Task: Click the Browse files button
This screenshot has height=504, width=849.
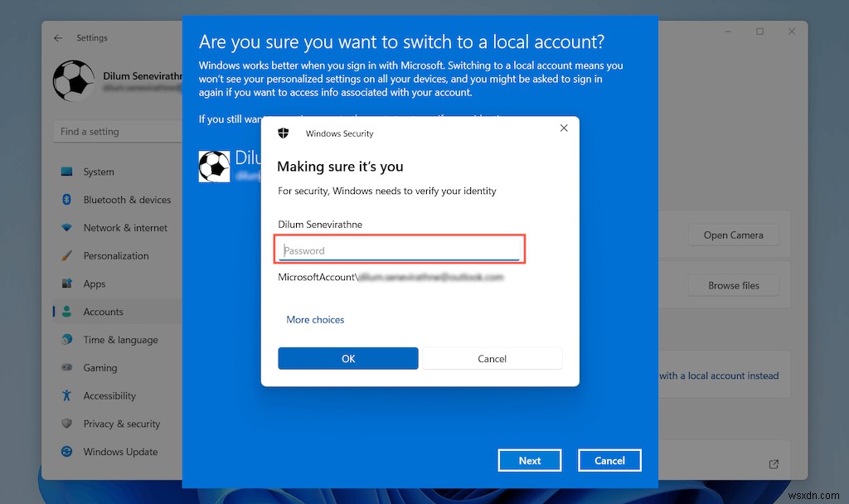Action: tap(733, 285)
